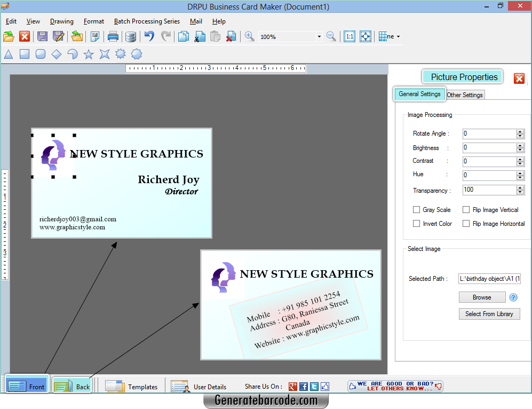This screenshot has width=532, height=409.
Task: Select the diamond shape tool
Action: coord(57,54)
